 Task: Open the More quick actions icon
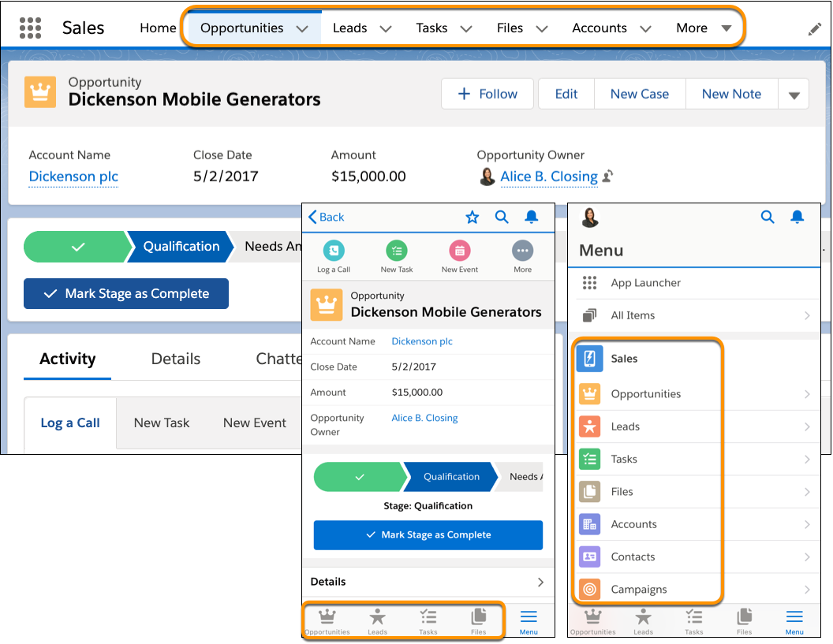(x=522, y=250)
